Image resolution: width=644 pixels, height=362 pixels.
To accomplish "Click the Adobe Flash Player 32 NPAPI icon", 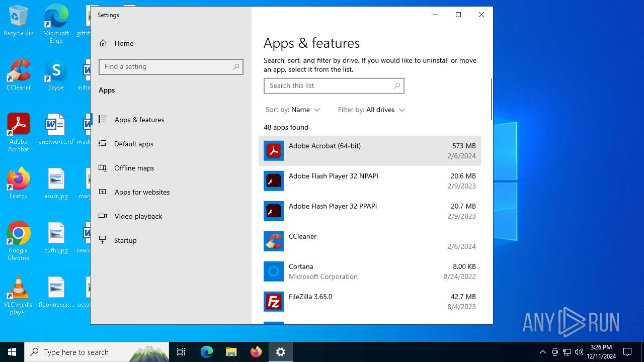I will (x=274, y=181).
